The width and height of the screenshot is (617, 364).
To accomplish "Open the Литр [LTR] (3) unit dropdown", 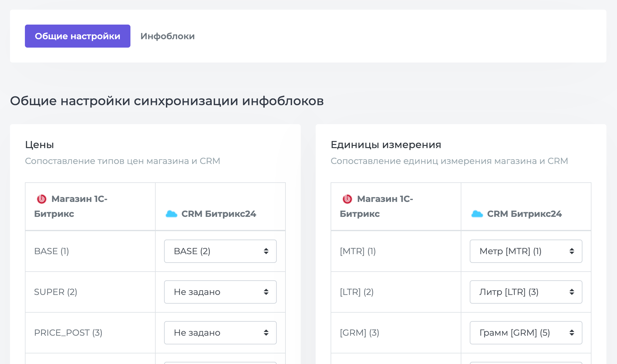I will [526, 292].
